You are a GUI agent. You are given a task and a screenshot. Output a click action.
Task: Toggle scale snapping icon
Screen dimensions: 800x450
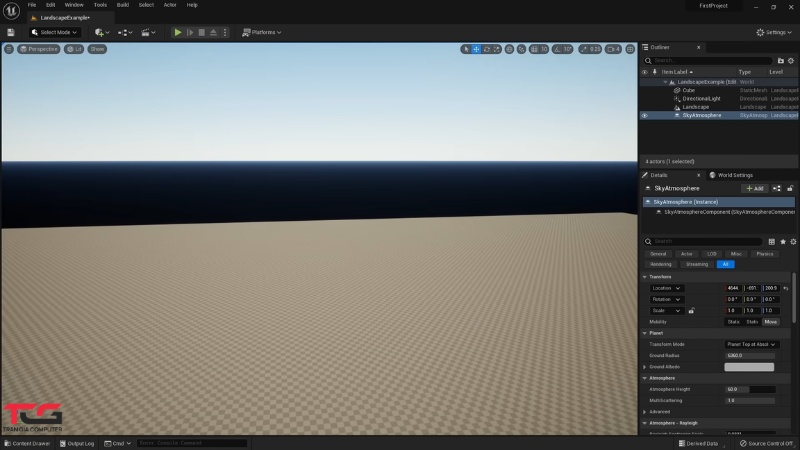584,49
